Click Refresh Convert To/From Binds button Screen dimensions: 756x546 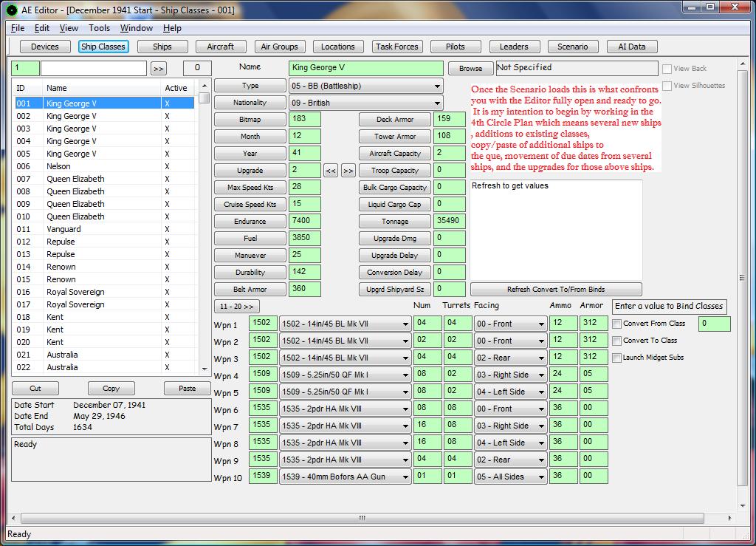click(556, 290)
